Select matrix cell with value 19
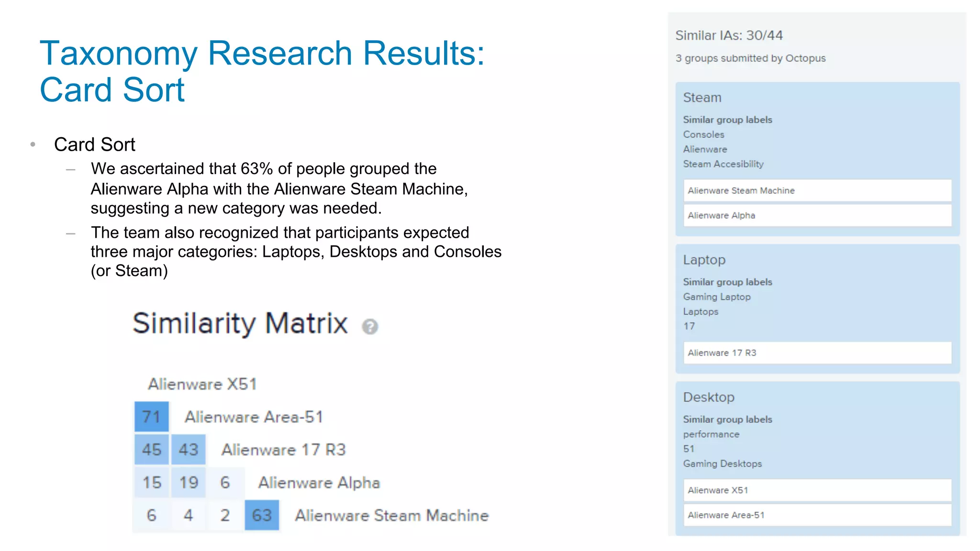 (x=189, y=482)
